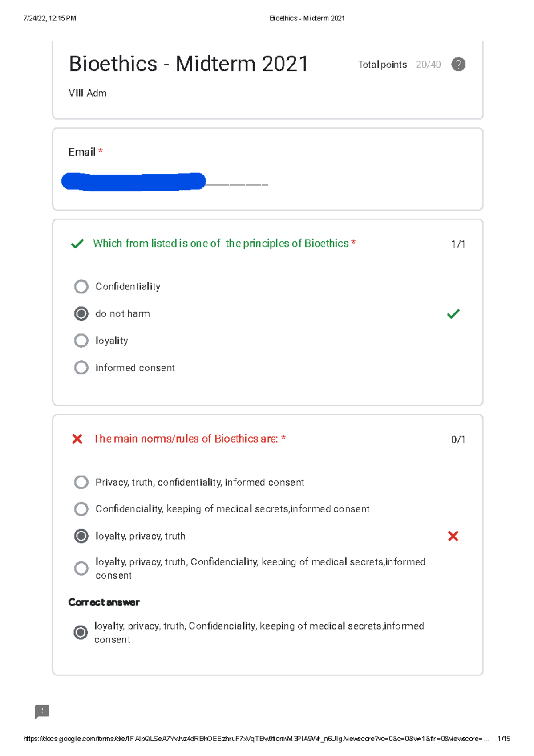The width and height of the screenshot is (534, 756).
Task: Choose the loyality radio option
Action: [81, 341]
